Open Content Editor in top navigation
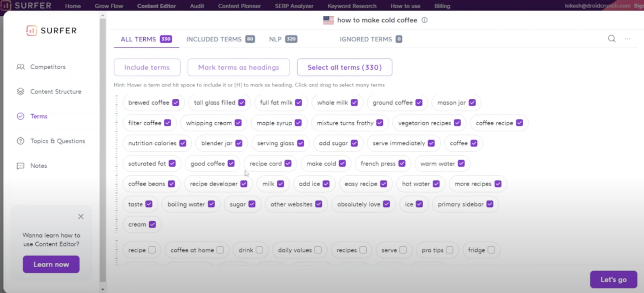The height and width of the screenshot is (293, 644). (157, 6)
